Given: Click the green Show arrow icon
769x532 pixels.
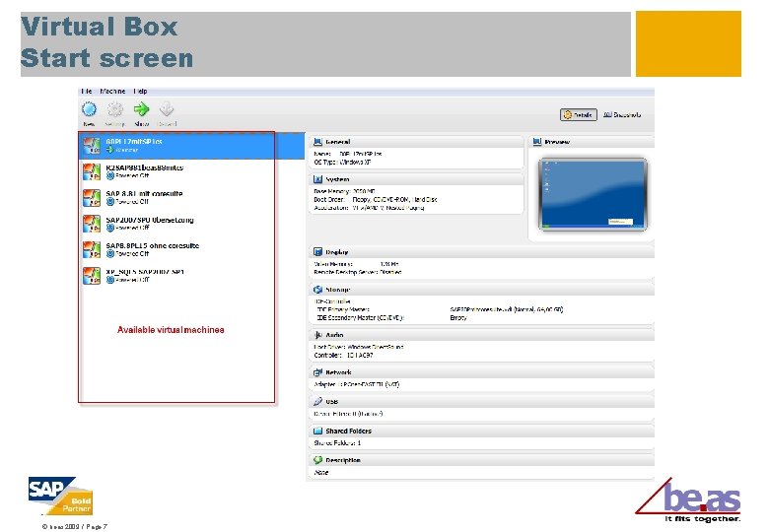Looking at the screenshot, I should pyautogui.click(x=141, y=109).
